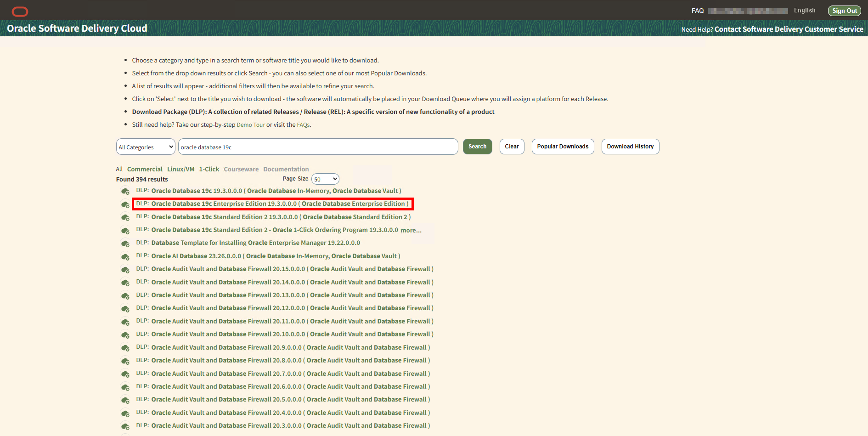The width and height of the screenshot is (868, 436).
Task: Click cloud icon beside Audit Vault Firewall 20.8.0.0.0
Action: click(125, 361)
